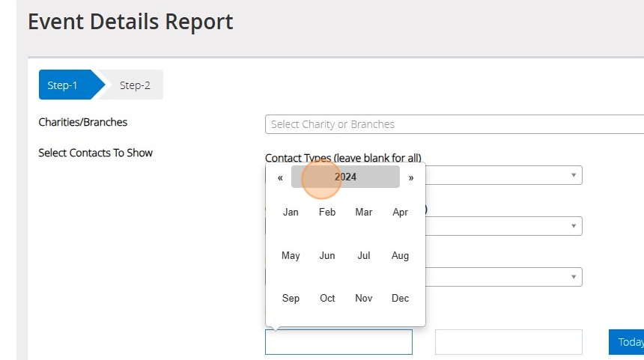Select Aug in month picker
Viewport: 644px width, 360px height.
(401, 256)
